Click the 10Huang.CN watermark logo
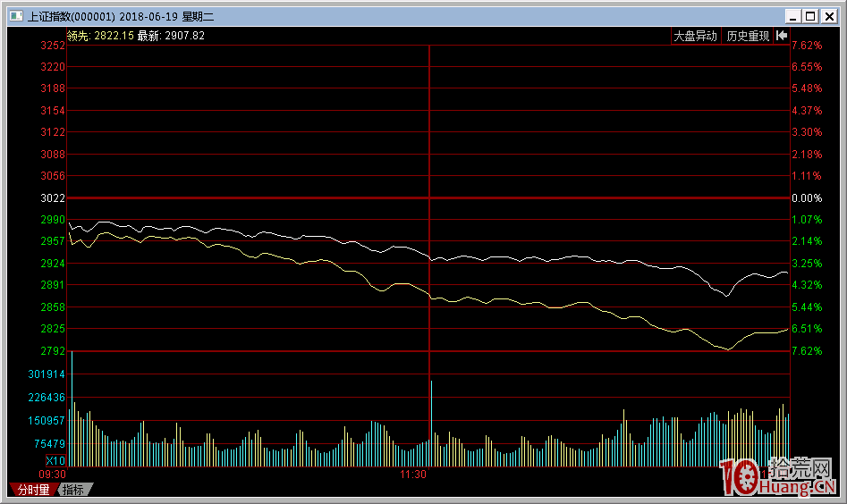This screenshot has height=504, width=847. click(776, 478)
